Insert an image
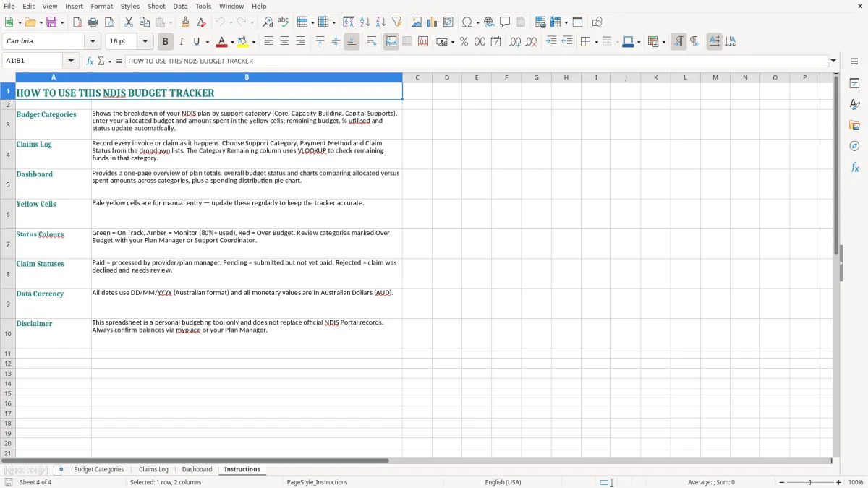This screenshot has width=868, height=488. [x=417, y=22]
